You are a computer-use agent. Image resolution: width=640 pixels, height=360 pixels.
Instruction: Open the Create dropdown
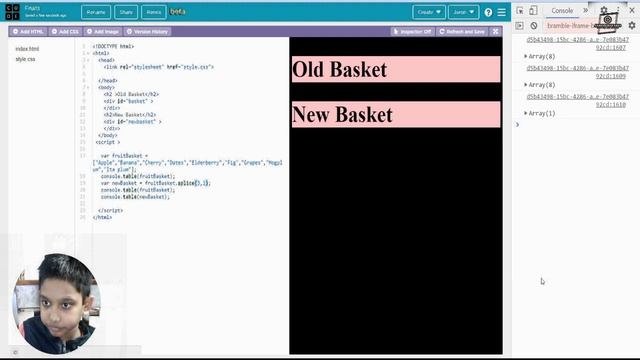pyautogui.click(x=429, y=12)
